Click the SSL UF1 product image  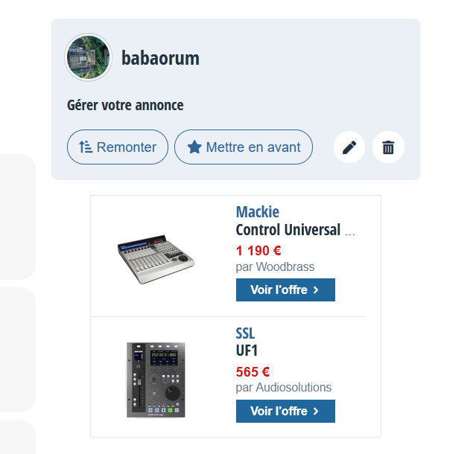pyautogui.click(x=156, y=380)
